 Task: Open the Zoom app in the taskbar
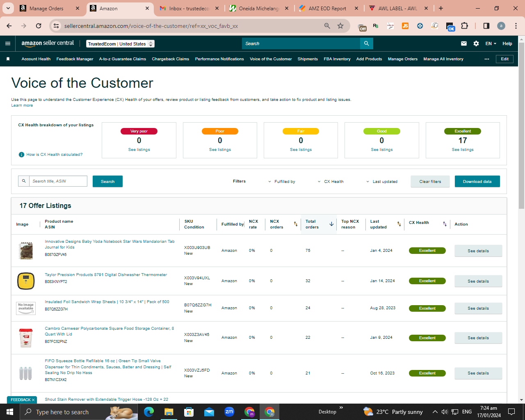click(229, 412)
